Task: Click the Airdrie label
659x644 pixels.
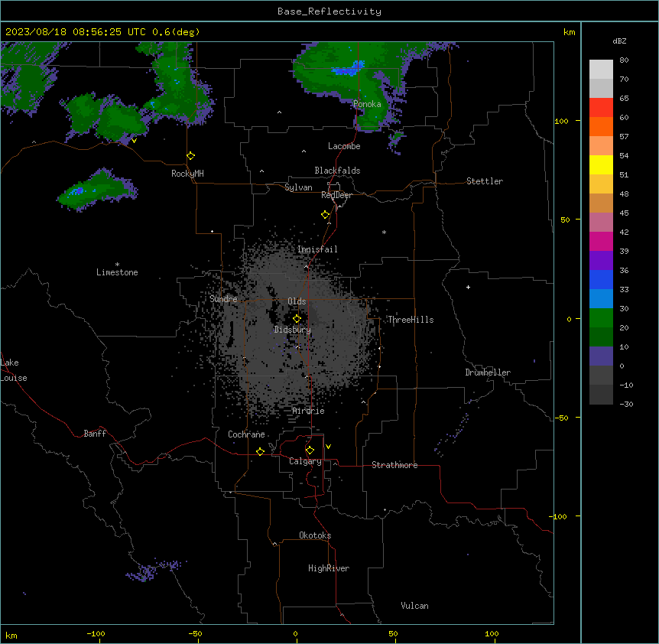Action: pos(309,411)
